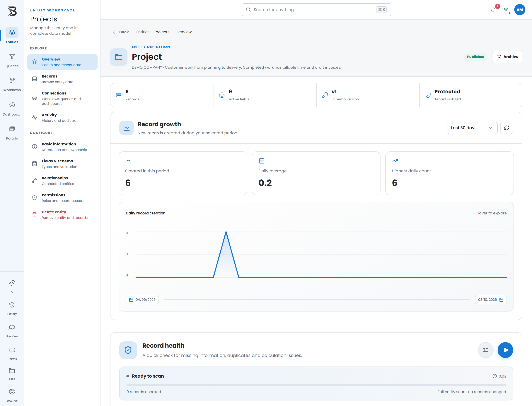Open the 04/09/2026 start date picker

tap(142, 299)
